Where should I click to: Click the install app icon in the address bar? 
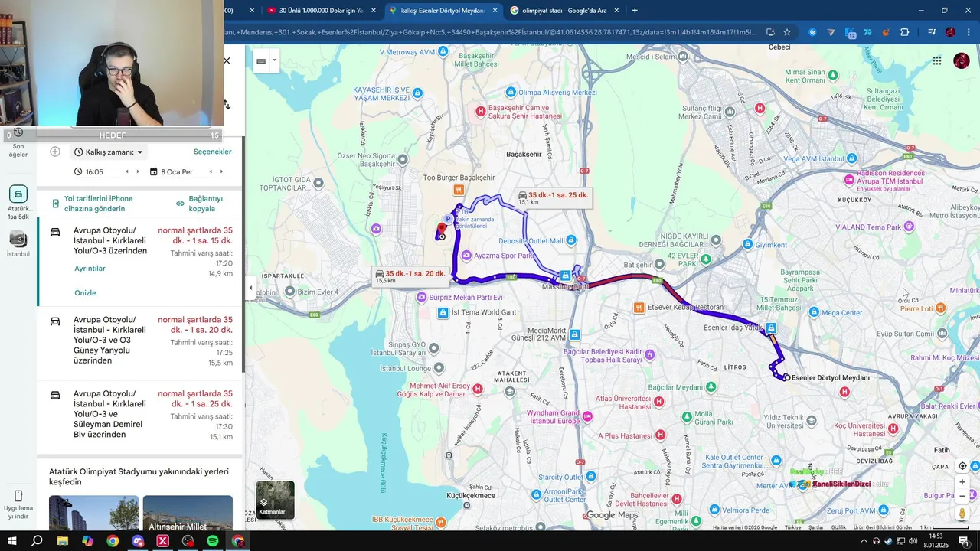pos(770,32)
